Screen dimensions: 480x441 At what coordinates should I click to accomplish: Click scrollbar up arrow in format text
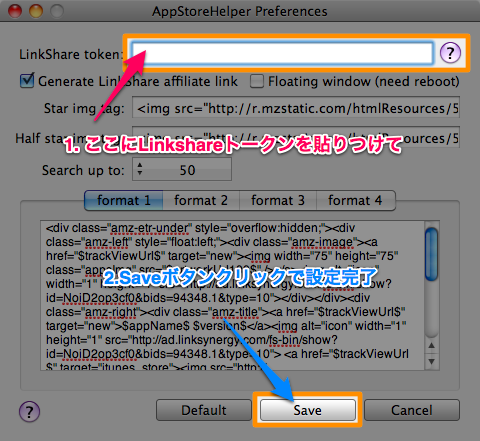(x=431, y=345)
